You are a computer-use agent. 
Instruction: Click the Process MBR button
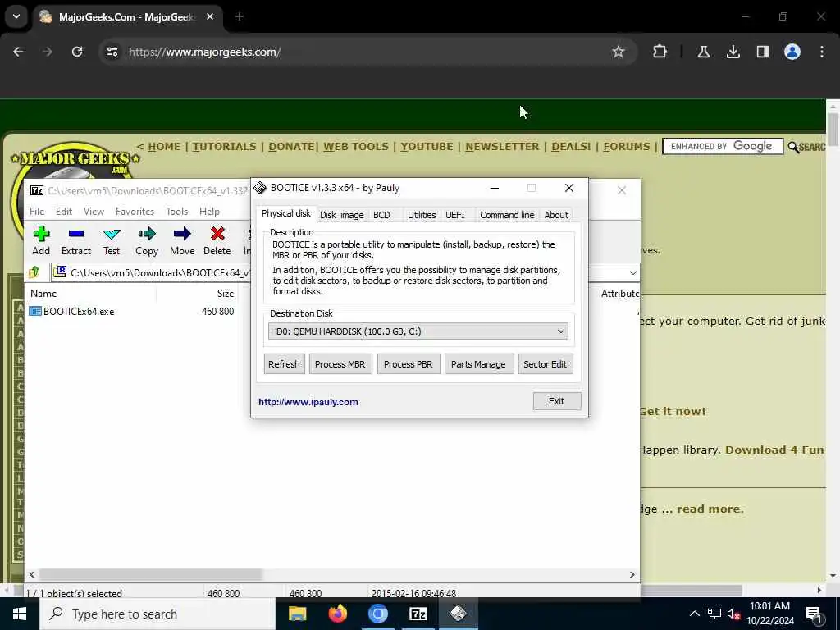click(x=340, y=363)
